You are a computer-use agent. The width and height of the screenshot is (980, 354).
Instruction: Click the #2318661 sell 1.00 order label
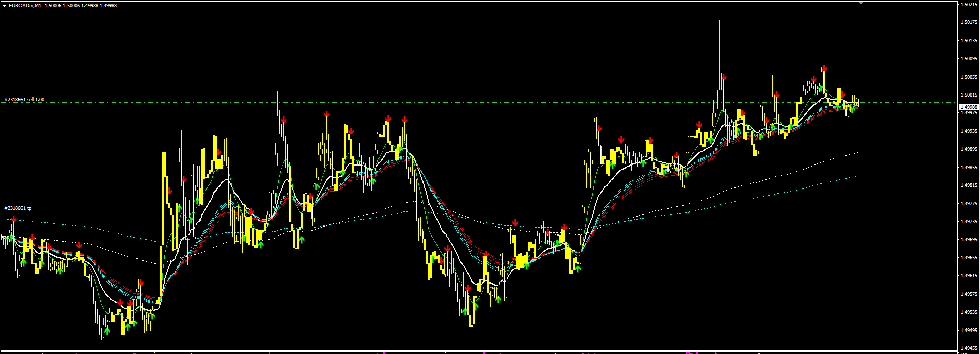pos(25,100)
